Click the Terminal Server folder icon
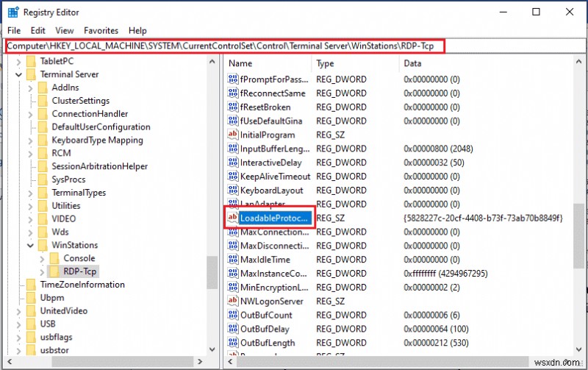Image resolution: width=588 pixels, height=370 pixels. 31,74
